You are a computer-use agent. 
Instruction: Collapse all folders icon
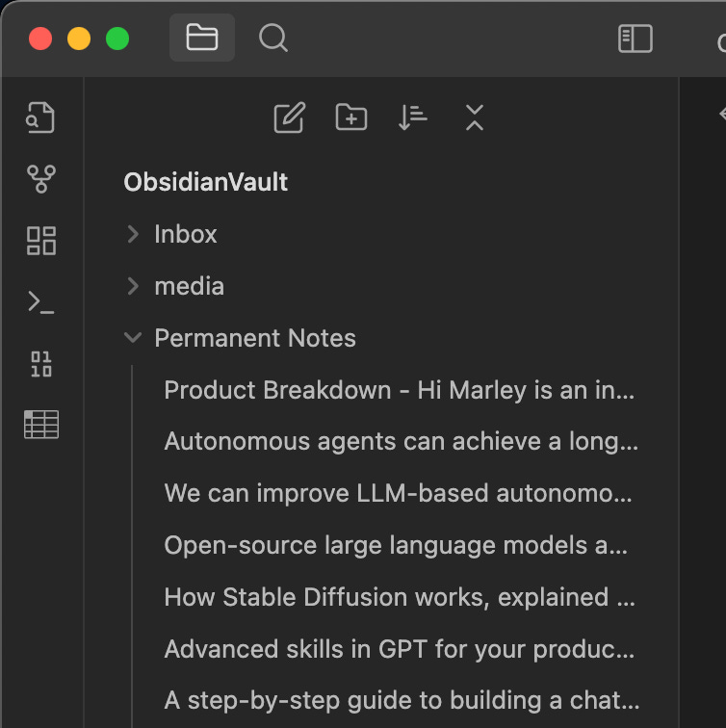(475, 117)
